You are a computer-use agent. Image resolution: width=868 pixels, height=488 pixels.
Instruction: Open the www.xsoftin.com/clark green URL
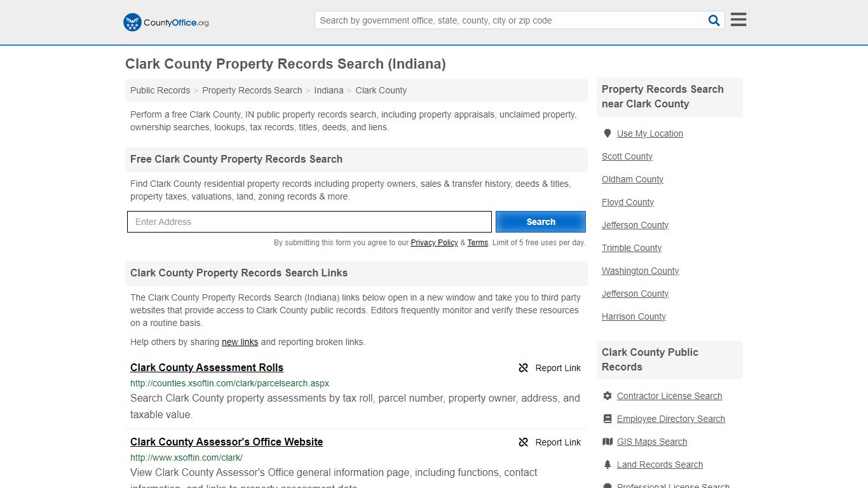[186, 457]
